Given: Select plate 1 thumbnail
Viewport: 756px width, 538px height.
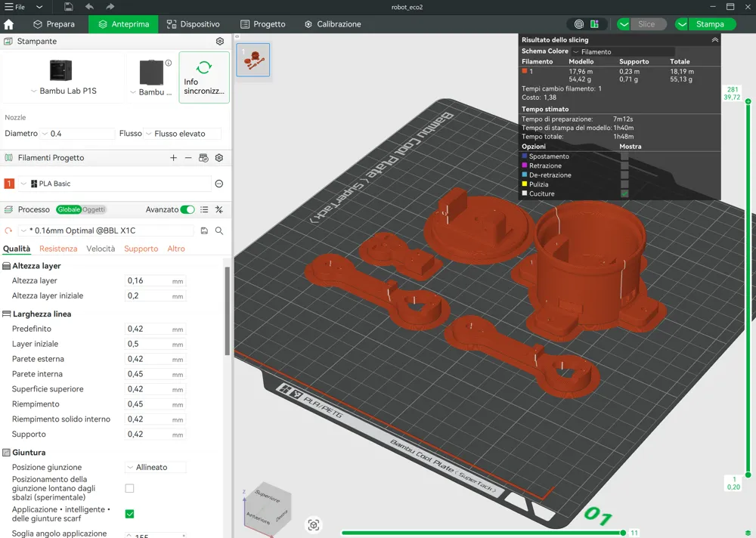Looking at the screenshot, I should point(253,60).
